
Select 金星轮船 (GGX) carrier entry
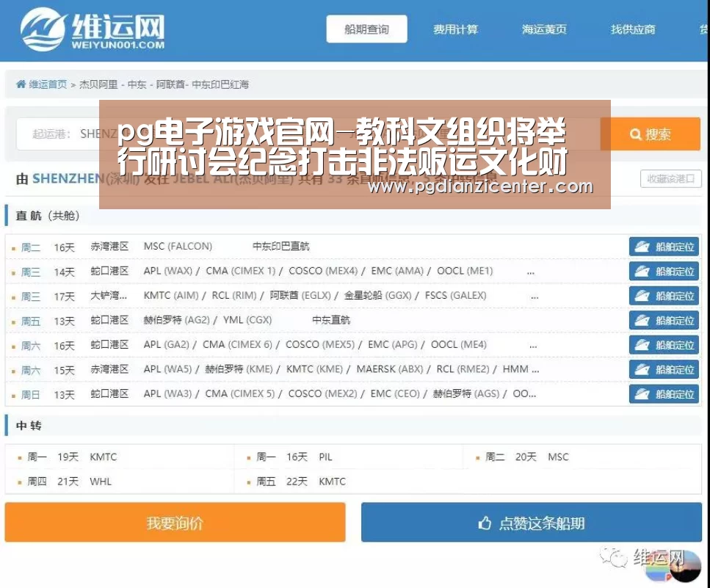coord(377,295)
